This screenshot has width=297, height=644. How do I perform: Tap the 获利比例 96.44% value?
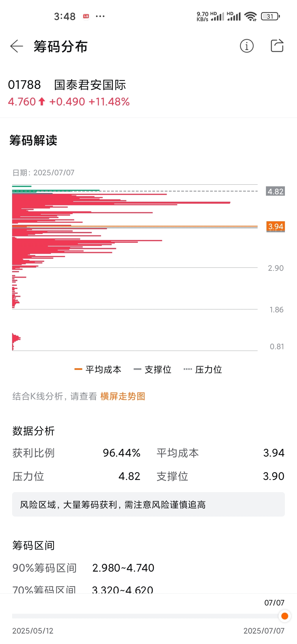(122, 453)
